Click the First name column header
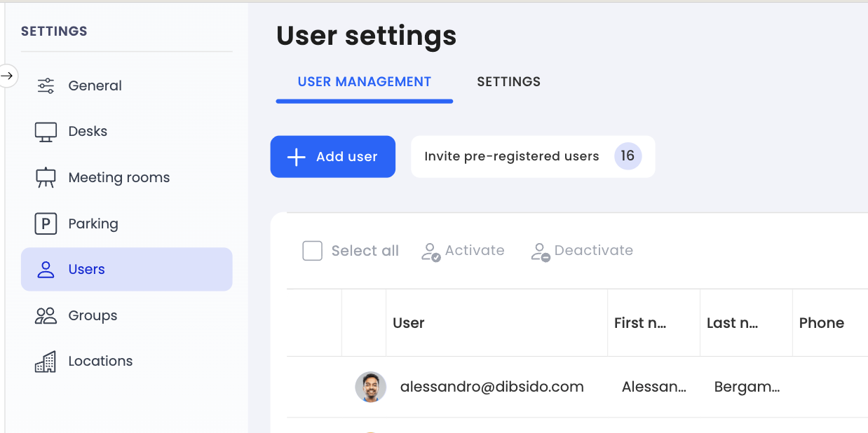Viewport: 868px width, 433px height. [x=639, y=323]
